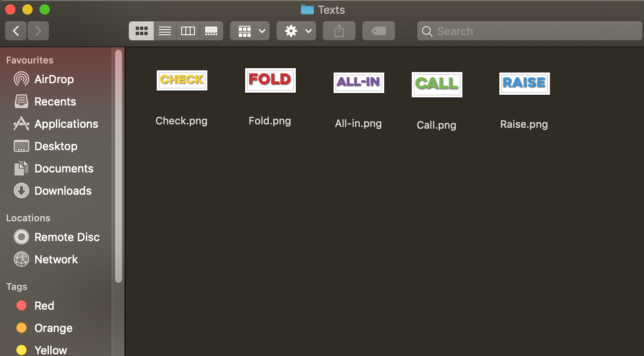Image resolution: width=644 pixels, height=356 pixels.
Task: Select Recents in the sidebar
Action: point(55,102)
